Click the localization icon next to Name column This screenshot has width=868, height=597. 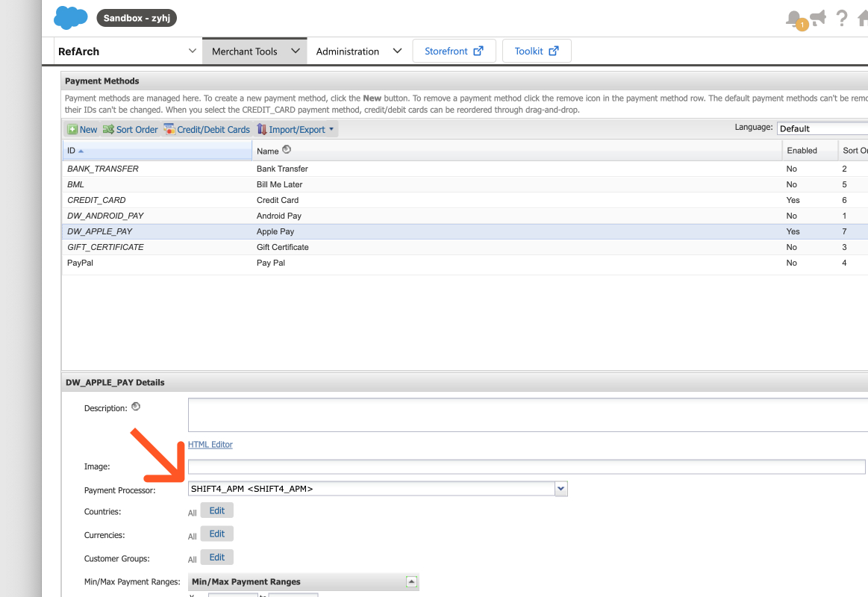click(x=286, y=149)
